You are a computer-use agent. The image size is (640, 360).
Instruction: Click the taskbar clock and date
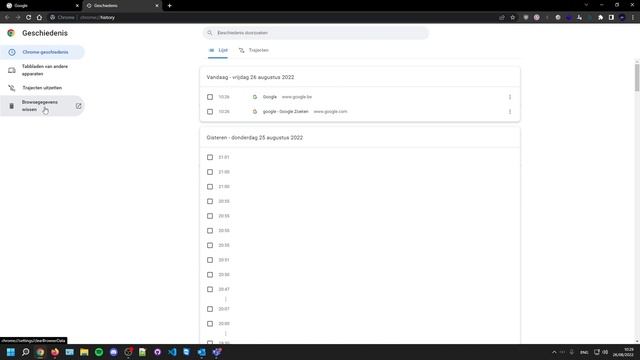[623, 352]
